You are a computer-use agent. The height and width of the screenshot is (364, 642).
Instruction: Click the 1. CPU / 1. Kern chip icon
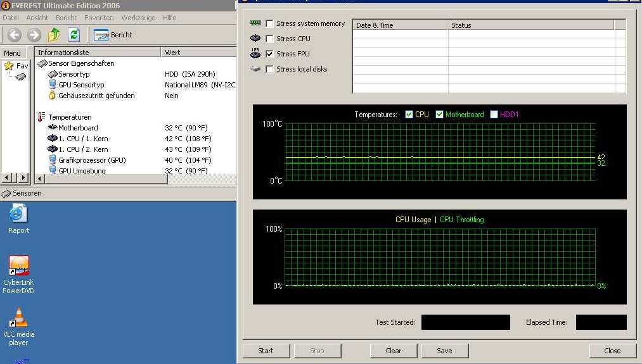click(53, 138)
